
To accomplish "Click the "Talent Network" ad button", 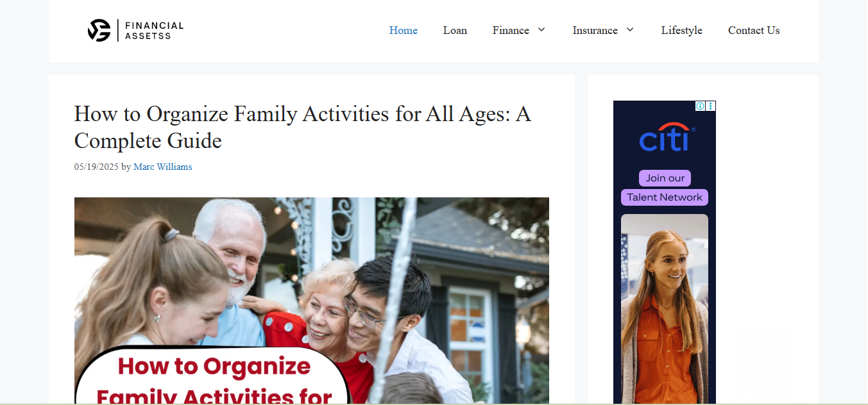I will 665,197.
